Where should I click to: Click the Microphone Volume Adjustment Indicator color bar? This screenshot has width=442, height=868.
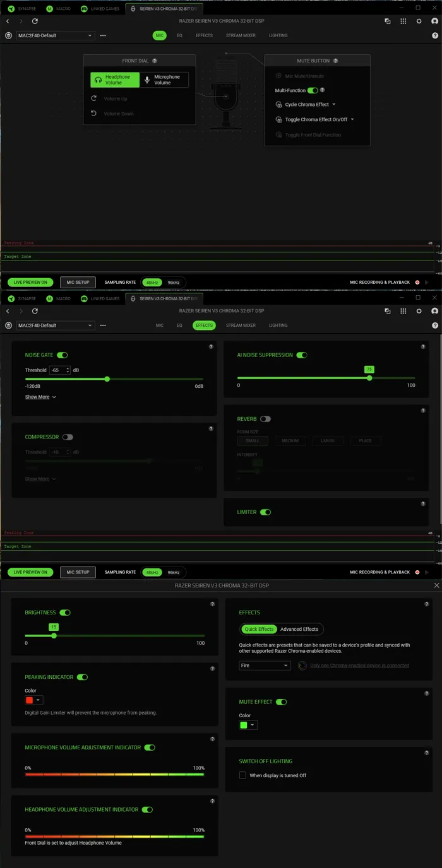(114, 774)
